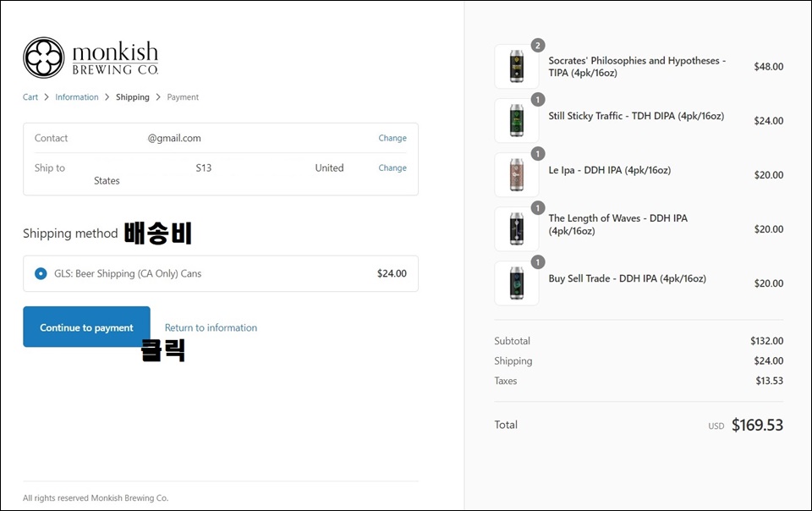
Task: Select 'Le Ipa - DDH IPA' product name
Action: point(610,170)
